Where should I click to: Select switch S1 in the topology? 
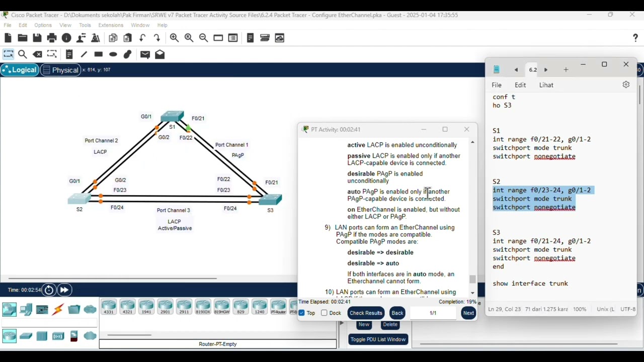click(173, 117)
